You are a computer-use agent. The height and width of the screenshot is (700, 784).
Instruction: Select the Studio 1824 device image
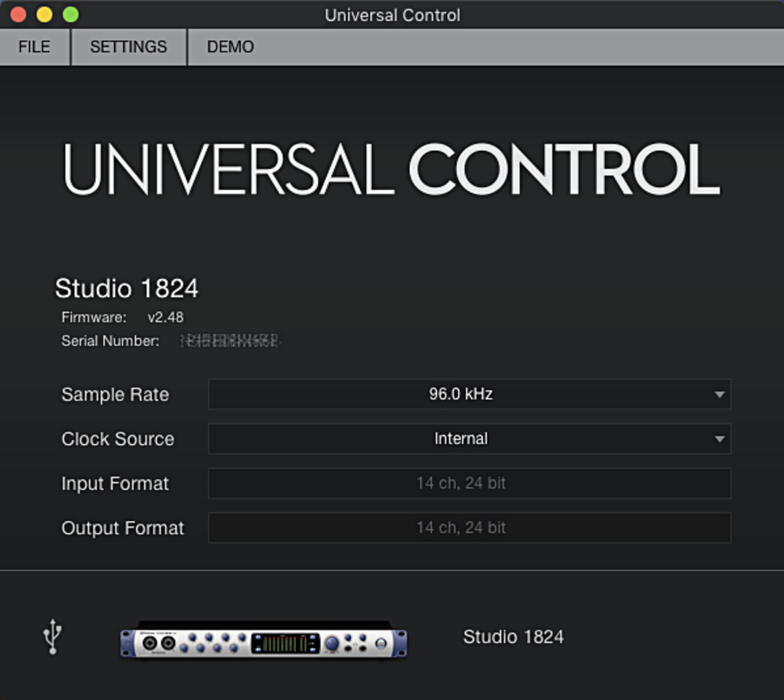(x=263, y=640)
